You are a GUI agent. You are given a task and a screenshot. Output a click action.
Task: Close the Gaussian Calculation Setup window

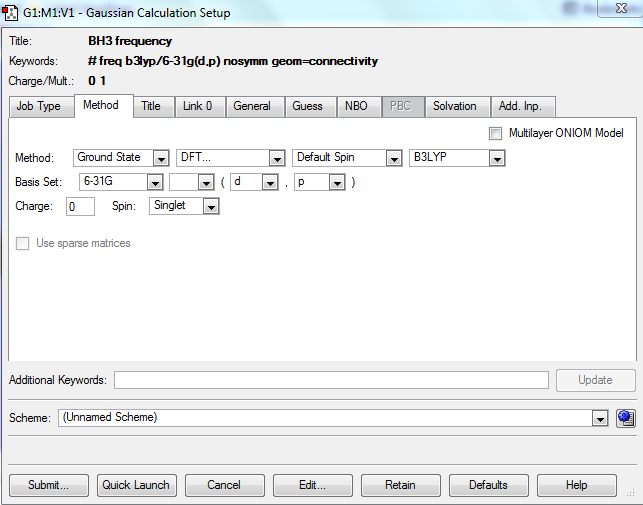point(621,8)
